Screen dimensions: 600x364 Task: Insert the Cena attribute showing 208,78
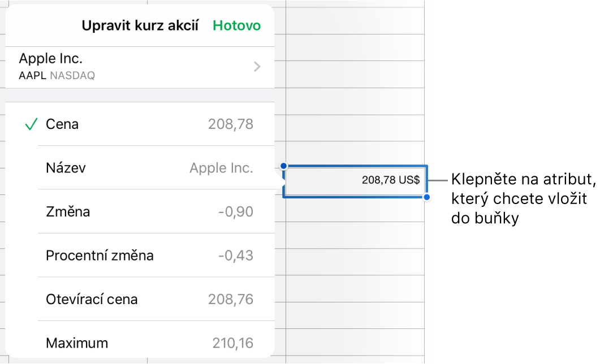(x=141, y=124)
